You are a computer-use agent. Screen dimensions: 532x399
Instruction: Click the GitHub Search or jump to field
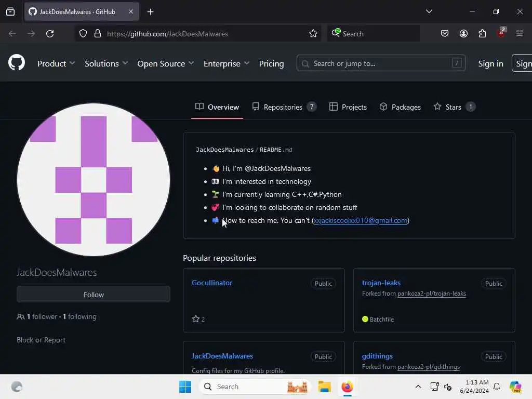point(381,63)
